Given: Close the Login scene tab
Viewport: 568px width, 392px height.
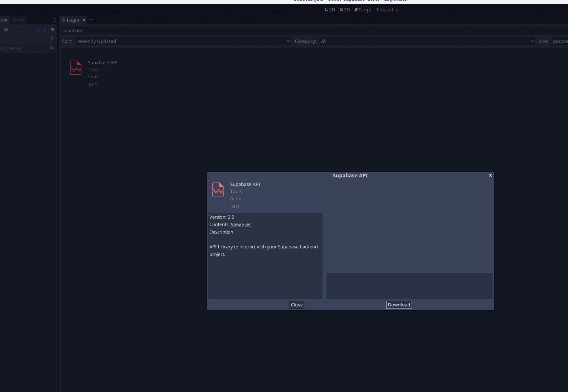Looking at the screenshot, I should click(84, 20).
